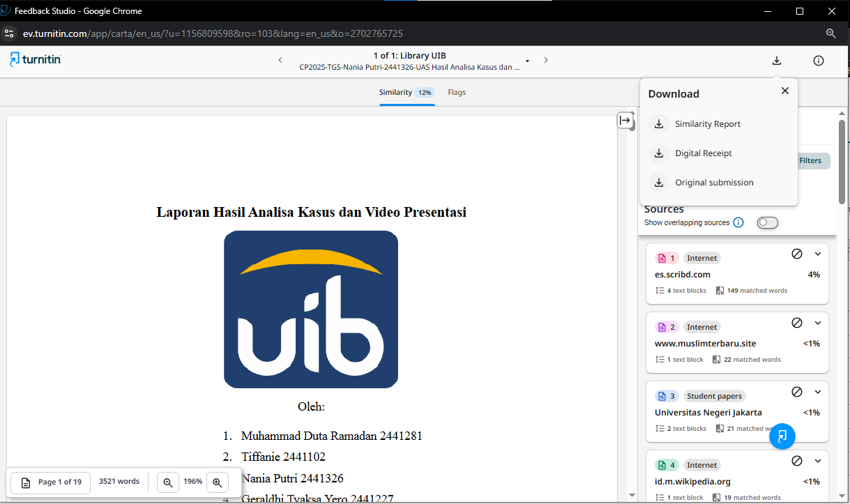Open the Filters button
This screenshot has width=850, height=504.
click(812, 161)
